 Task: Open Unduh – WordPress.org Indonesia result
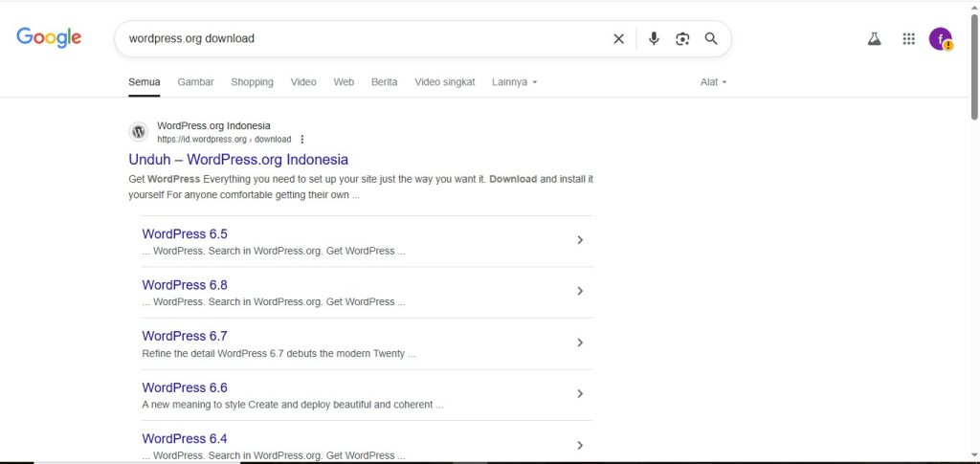[x=238, y=160]
